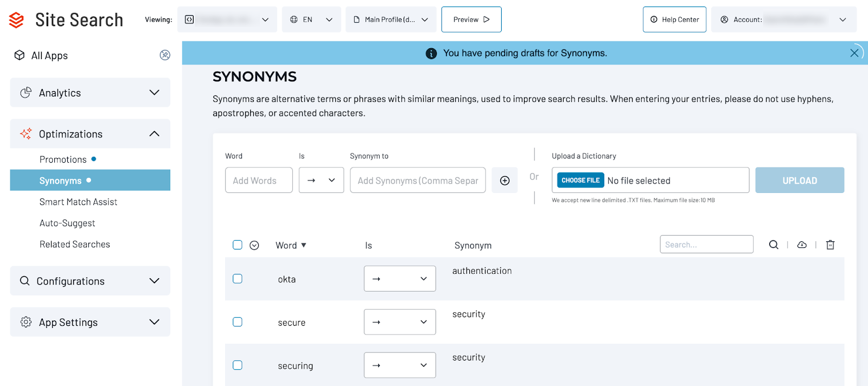Click the circled chevron beside select-all checkbox
The width and height of the screenshot is (868, 386).
254,246
